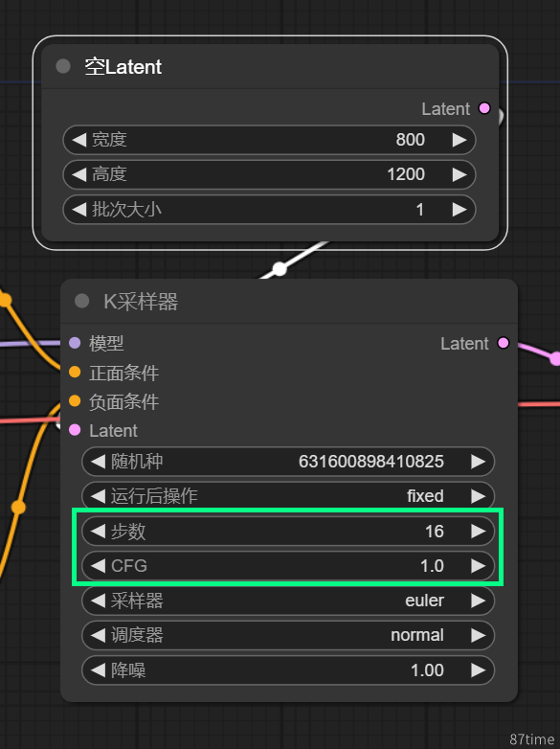
Task: Select previous 采样器 sampler with left arrow
Action: point(98,601)
